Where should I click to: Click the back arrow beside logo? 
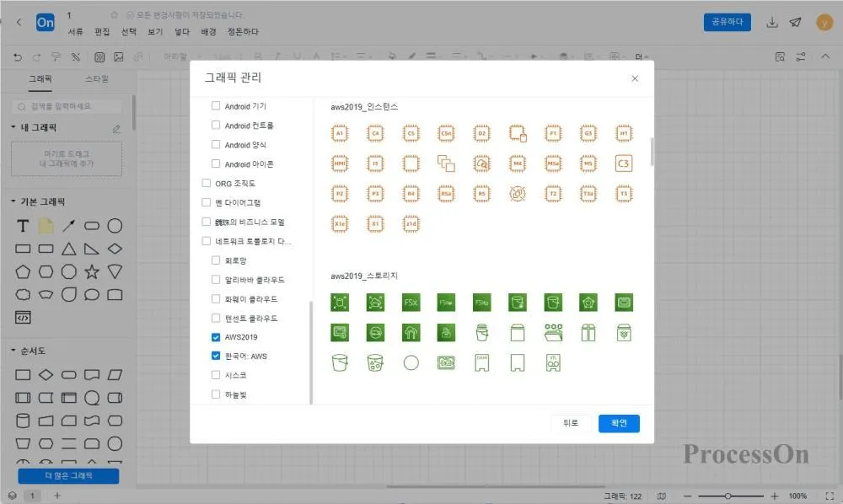pos(19,22)
